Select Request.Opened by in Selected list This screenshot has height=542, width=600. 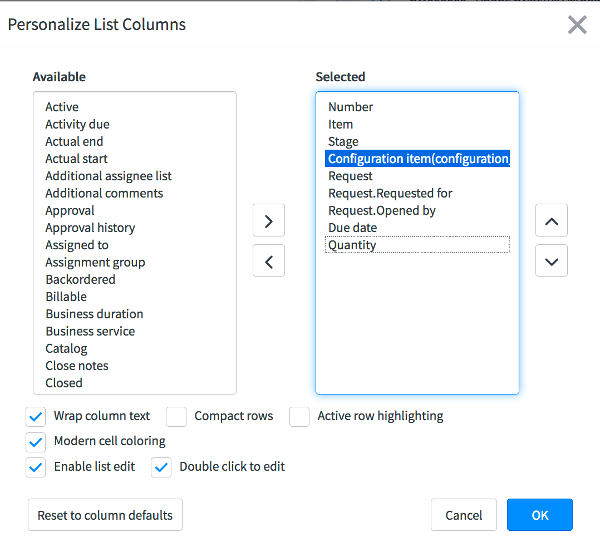click(382, 211)
